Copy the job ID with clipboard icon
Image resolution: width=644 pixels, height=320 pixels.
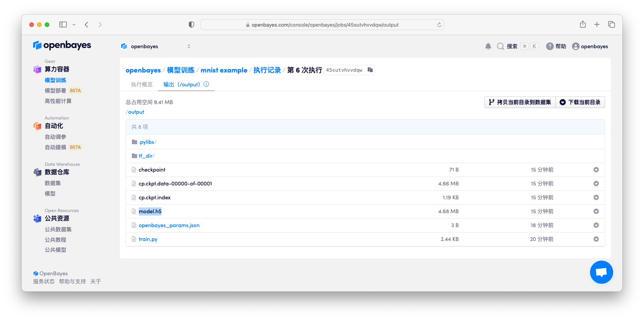click(x=370, y=70)
